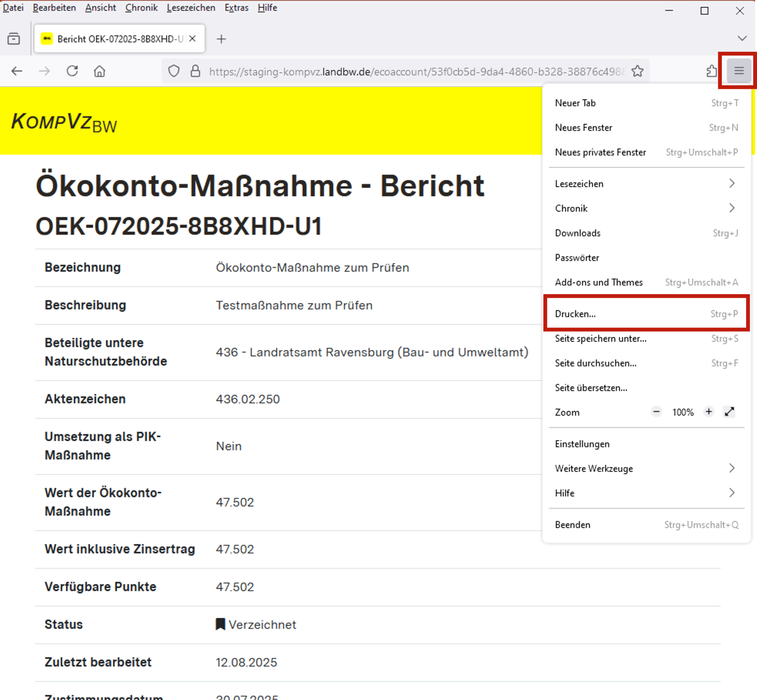Open a new tab with the plus button
The image size is (757, 700).
(221, 39)
